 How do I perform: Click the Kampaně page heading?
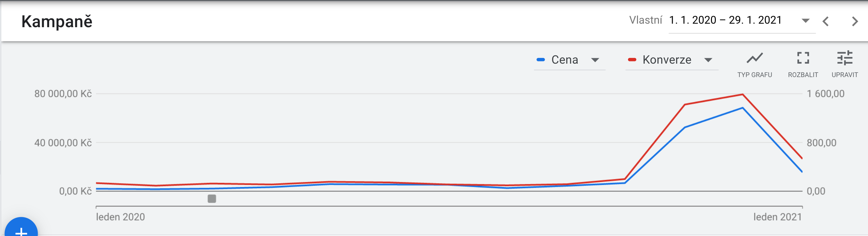[x=57, y=22]
